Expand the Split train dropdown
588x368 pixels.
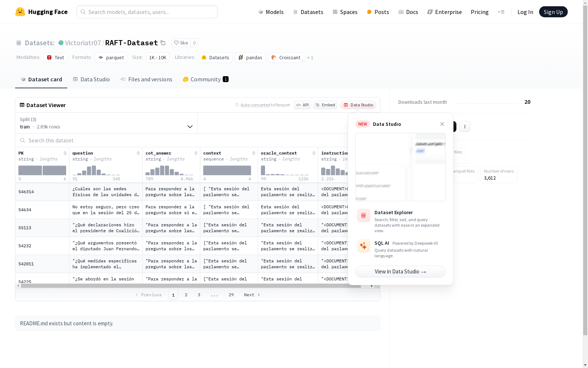coord(106,123)
